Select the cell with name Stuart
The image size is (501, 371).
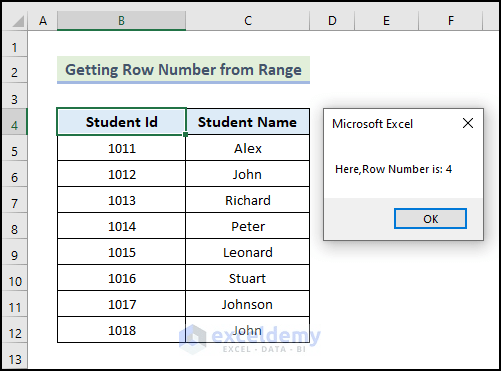click(x=247, y=278)
